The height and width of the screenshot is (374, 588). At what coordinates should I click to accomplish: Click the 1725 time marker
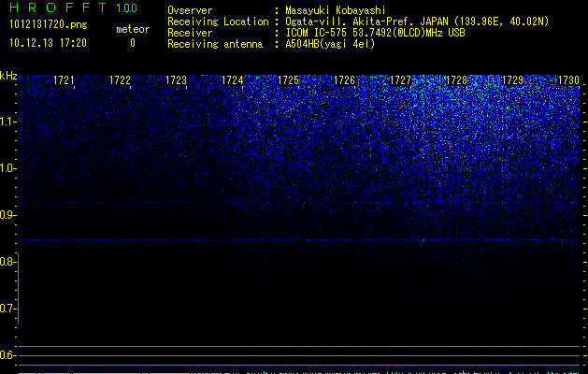click(288, 80)
